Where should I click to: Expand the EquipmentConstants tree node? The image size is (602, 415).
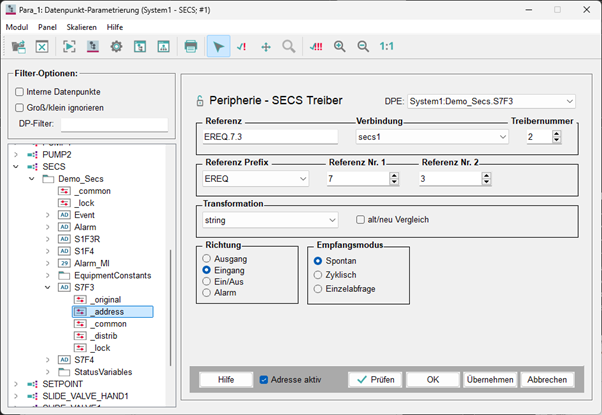pos(48,274)
